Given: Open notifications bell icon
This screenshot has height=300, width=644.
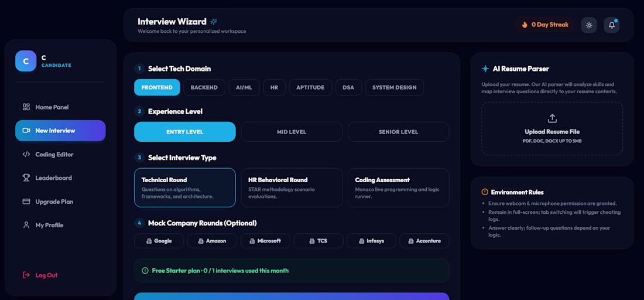Looking at the screenshot, I should (612, 25).
